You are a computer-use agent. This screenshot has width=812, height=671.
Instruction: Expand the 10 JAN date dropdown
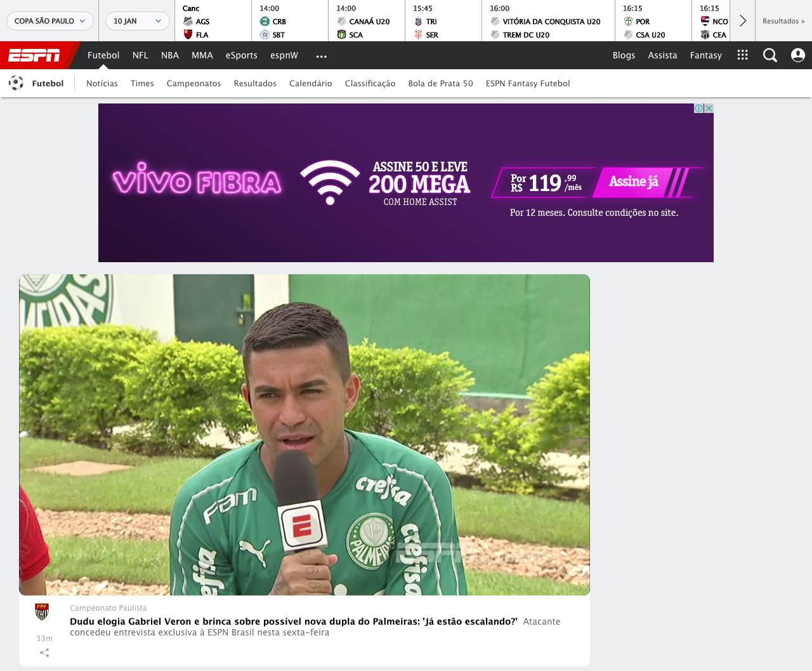point(138,21)
